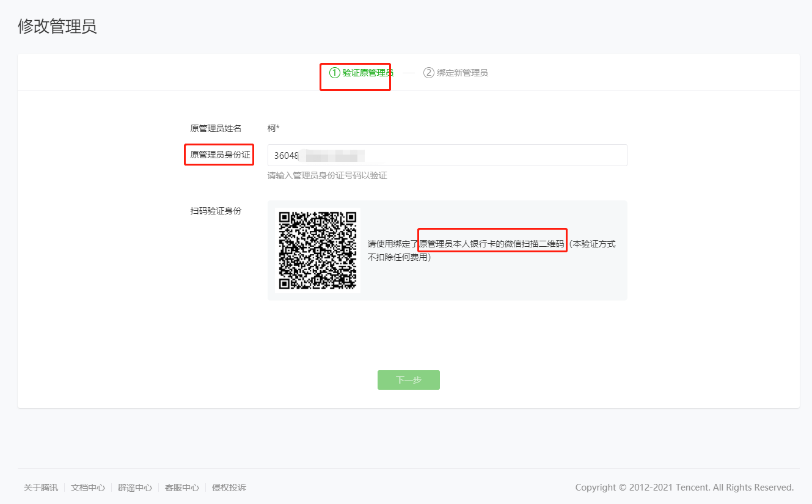Click the 验证原管理员 step tab
Screen dimensions: 812x504
[x=362, y=73]
